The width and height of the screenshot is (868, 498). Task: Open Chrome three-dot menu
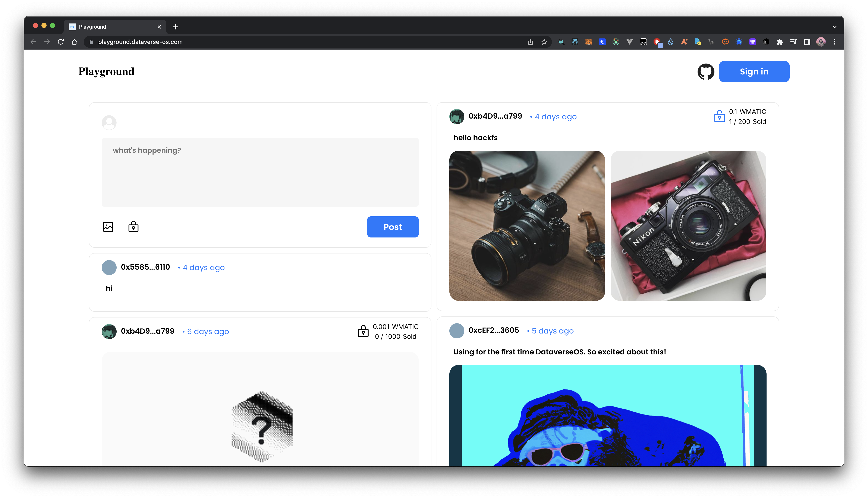coord(835,42)
